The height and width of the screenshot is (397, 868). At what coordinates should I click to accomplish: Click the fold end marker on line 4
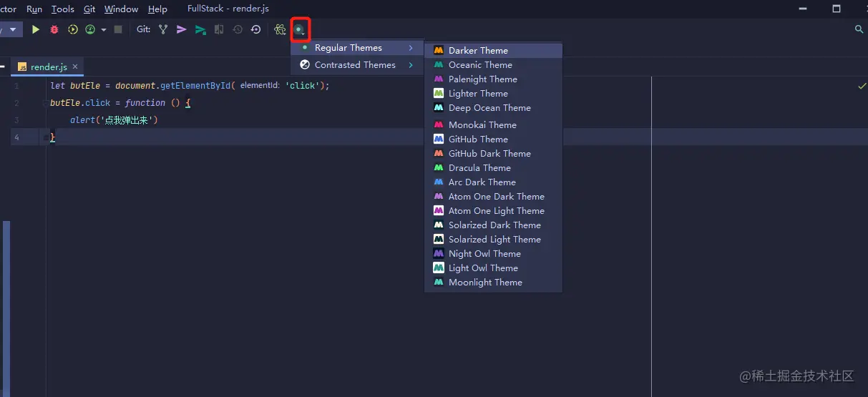coord(45,137)
